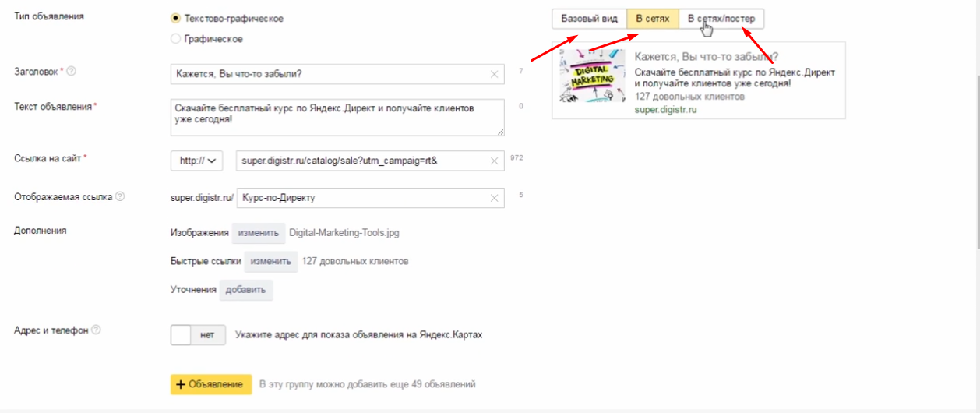Select Графическое ad type
Viewport: 980px width, 413px height.
tap(175, 38)
